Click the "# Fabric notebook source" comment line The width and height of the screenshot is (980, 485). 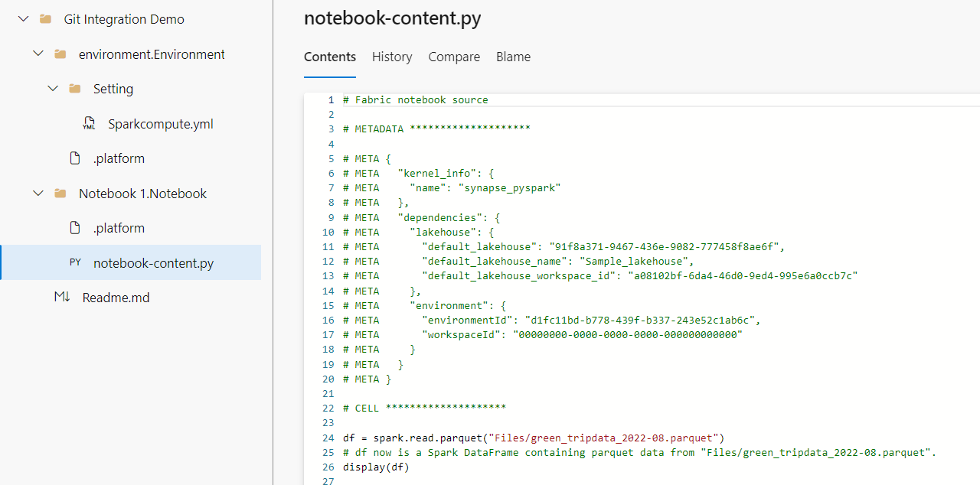[x=416, y=100]
